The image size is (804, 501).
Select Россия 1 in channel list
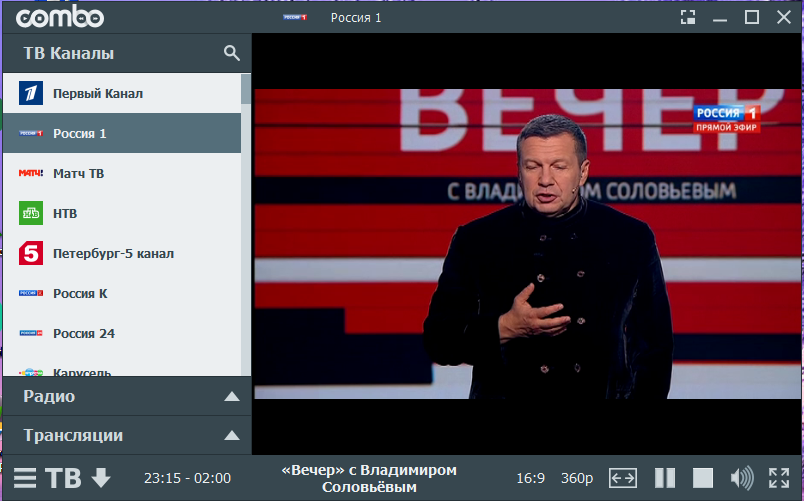(x=122, y=133)
